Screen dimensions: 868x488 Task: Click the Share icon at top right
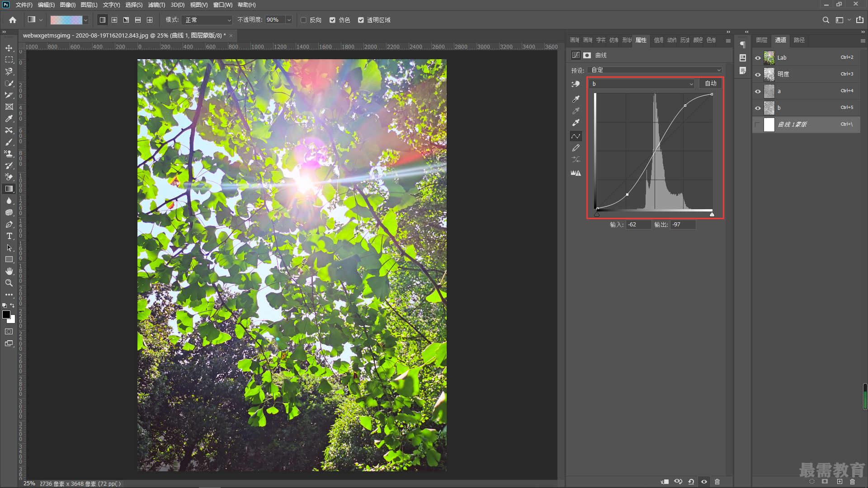tap(859, 20)
